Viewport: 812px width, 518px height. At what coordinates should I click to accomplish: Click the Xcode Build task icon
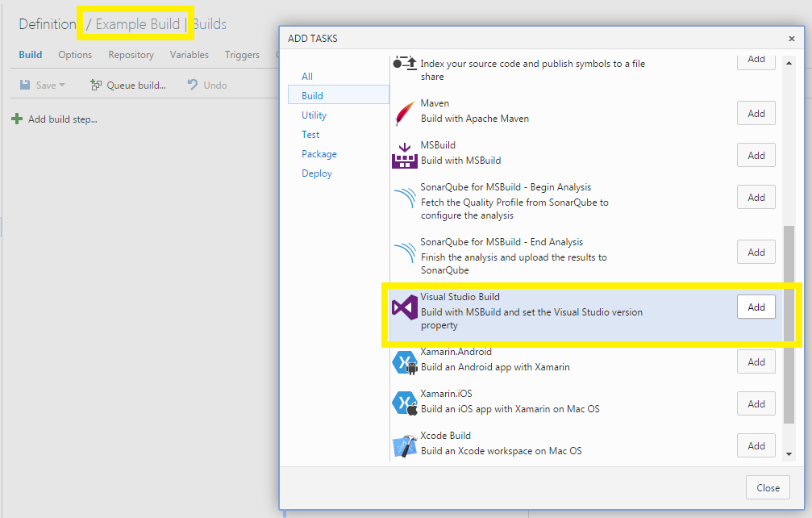coord(404,445)
